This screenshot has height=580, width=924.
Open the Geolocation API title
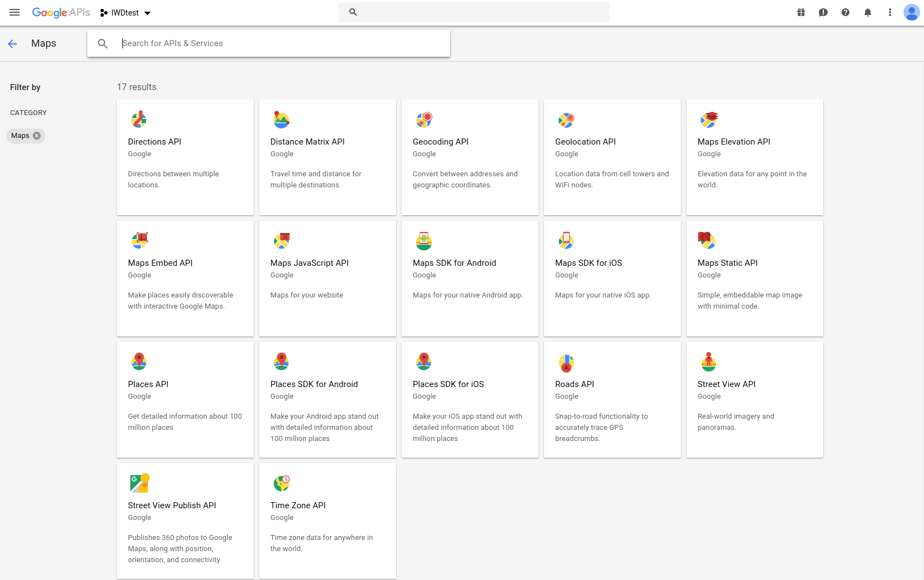[x=585, y=142]
